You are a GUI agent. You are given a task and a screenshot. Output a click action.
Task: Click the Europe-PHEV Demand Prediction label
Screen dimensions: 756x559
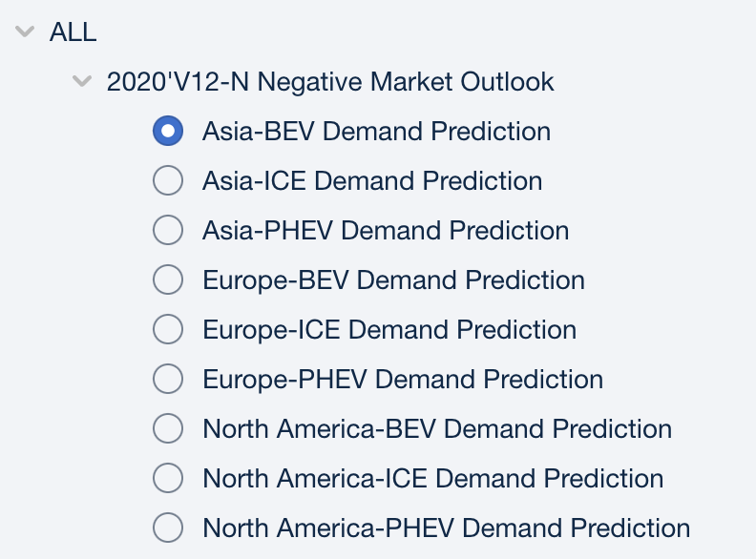(403, 380)
